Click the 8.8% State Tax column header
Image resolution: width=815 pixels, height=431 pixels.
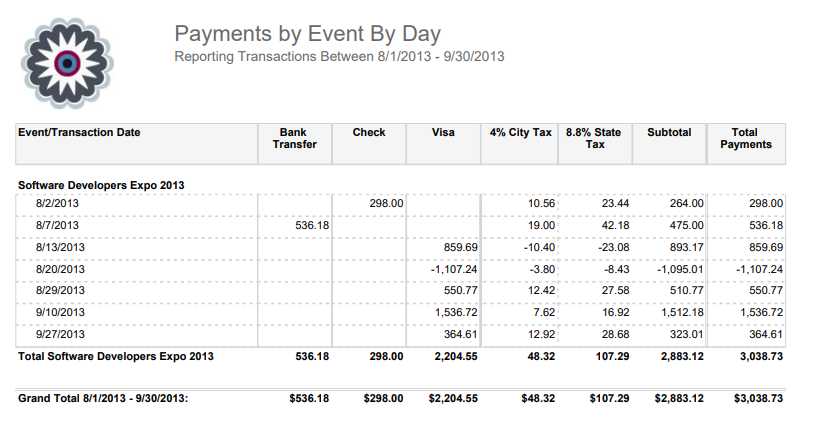click(x=593, y=138)
